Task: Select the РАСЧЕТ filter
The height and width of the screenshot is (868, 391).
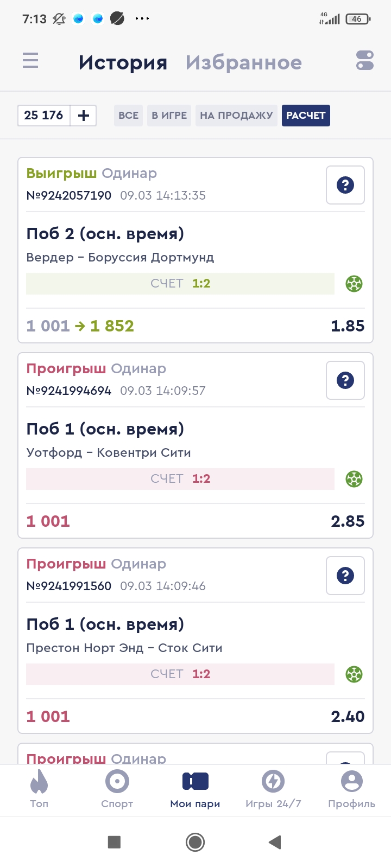Action: point(306,116)
